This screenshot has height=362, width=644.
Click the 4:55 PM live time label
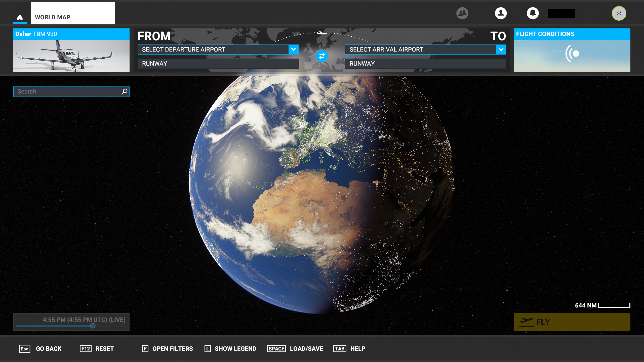click(84, 320)
